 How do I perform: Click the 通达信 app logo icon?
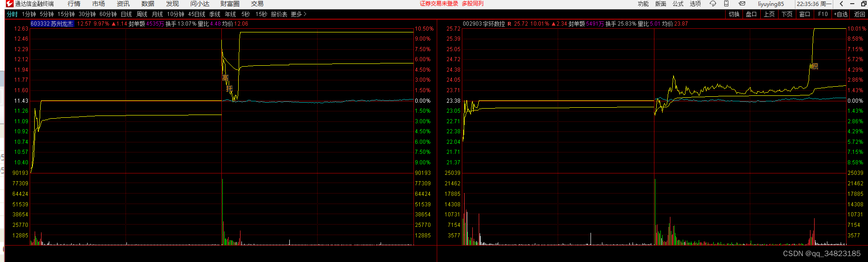pyautogui.click(x=10, y=4)
